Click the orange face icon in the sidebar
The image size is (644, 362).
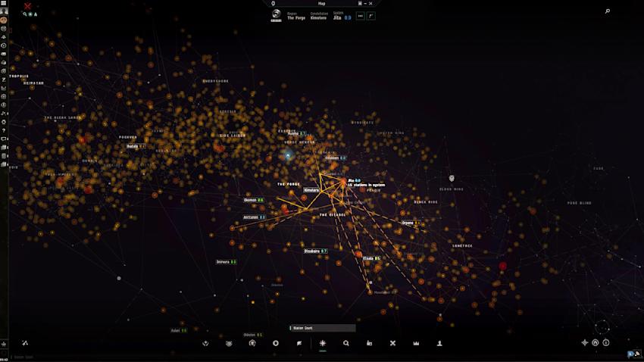pyautogui.click(x=4, y=20)
